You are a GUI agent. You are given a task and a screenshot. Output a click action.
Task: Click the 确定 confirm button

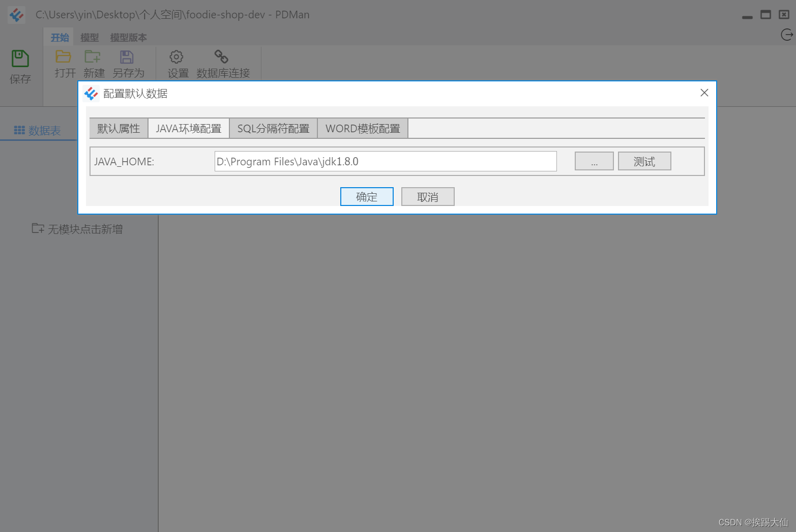click(x=367, y=196)
